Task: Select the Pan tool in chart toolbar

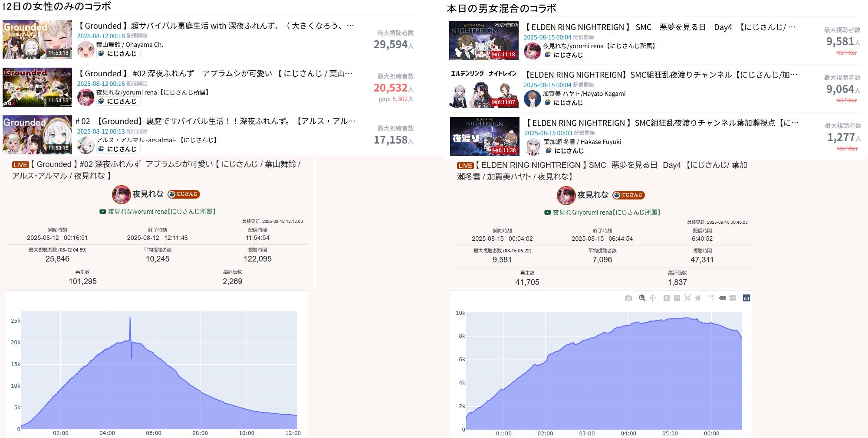Action: (x=653, y=298)
